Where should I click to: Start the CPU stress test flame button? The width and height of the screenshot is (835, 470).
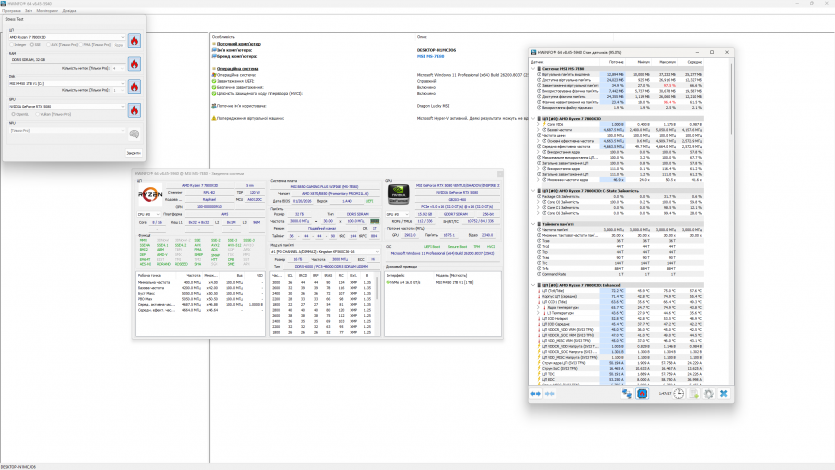[x=133, y=41]
